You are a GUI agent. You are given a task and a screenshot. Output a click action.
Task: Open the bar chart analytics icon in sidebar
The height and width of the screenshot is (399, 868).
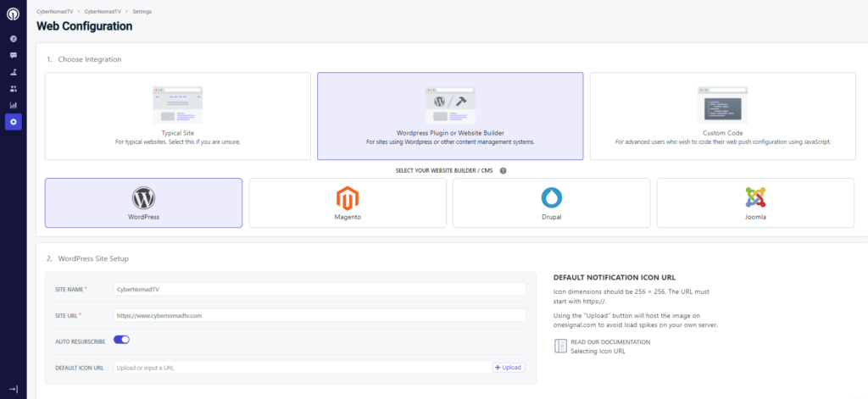pos(13,105)
